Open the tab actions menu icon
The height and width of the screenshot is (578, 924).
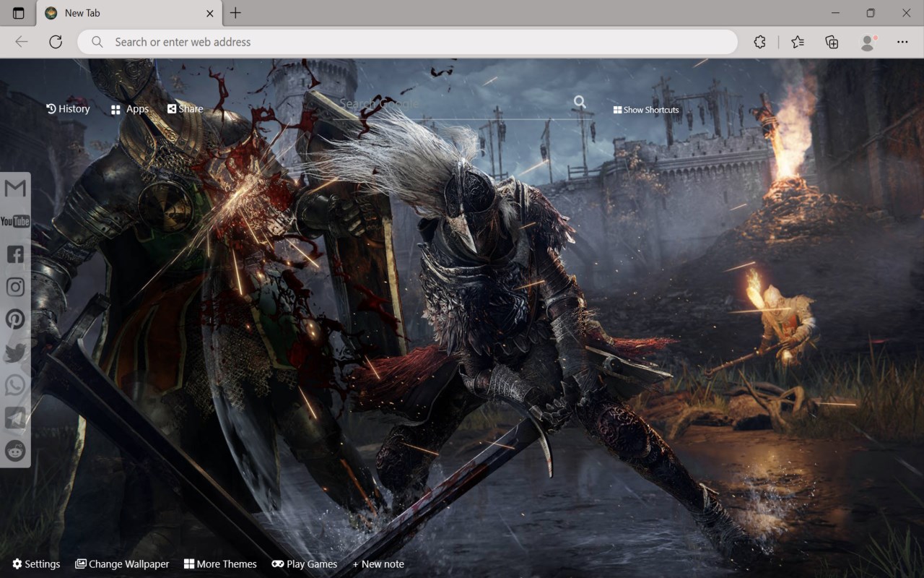(x=19, y=13)
